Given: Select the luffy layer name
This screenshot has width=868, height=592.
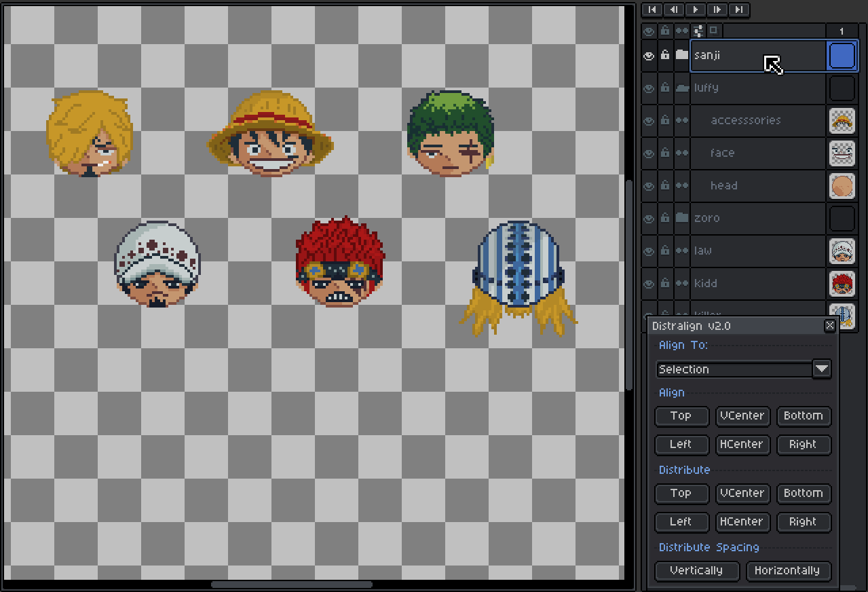Looking at the screenshot, I should click(758, 88).
